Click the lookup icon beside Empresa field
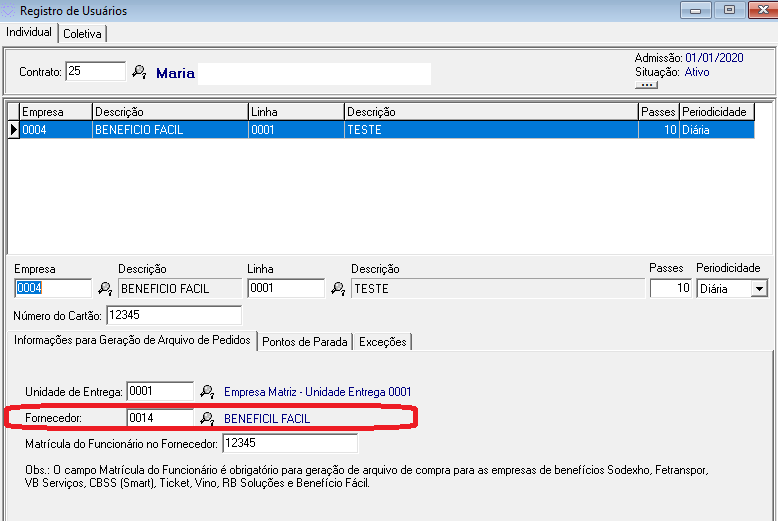This screenshot has height=521, width=778. tap(104, 289)
